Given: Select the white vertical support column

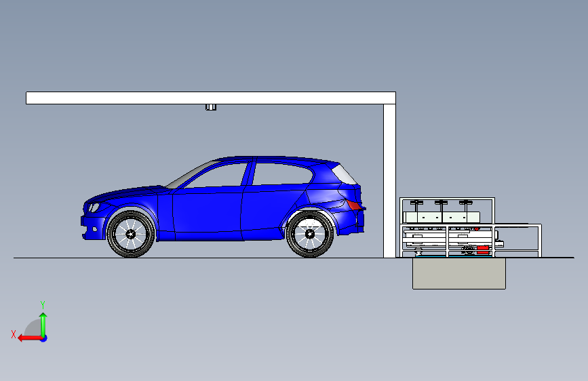Looking at the screenshot, I should [x=389, y=181].
